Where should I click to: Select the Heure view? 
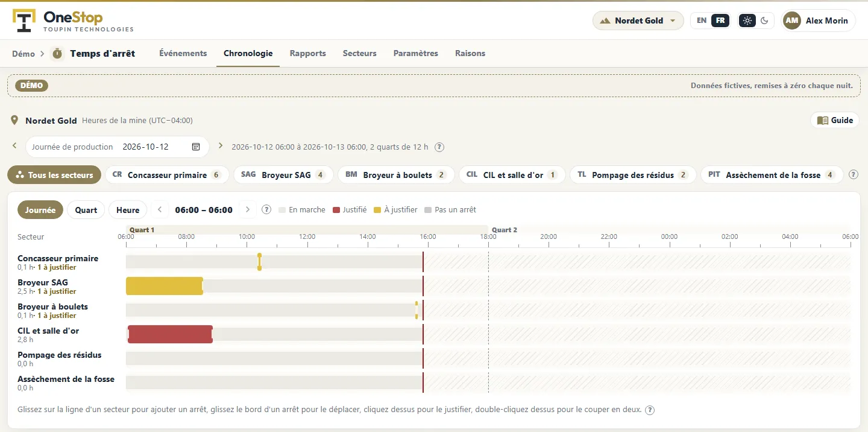tap(128, 210)
